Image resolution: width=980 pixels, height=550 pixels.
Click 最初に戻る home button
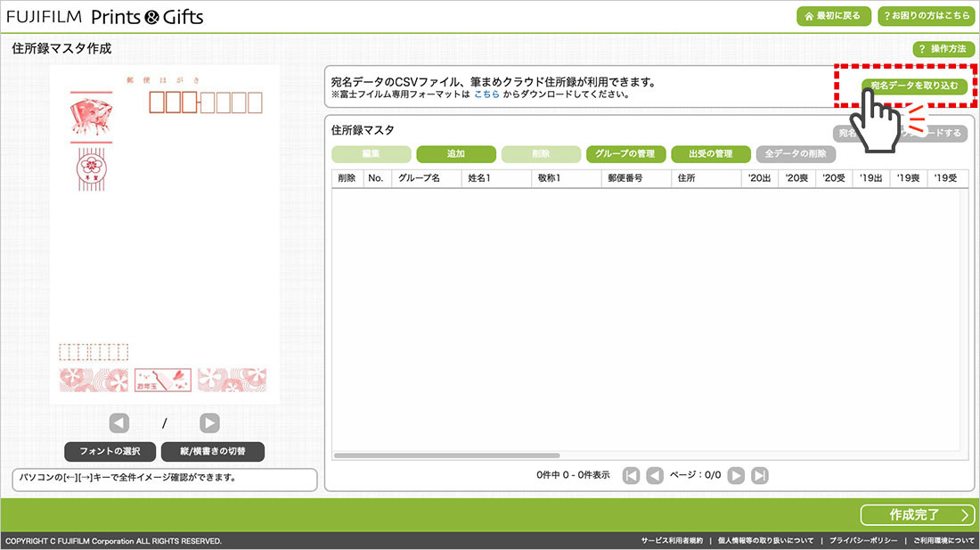[833, 16]
